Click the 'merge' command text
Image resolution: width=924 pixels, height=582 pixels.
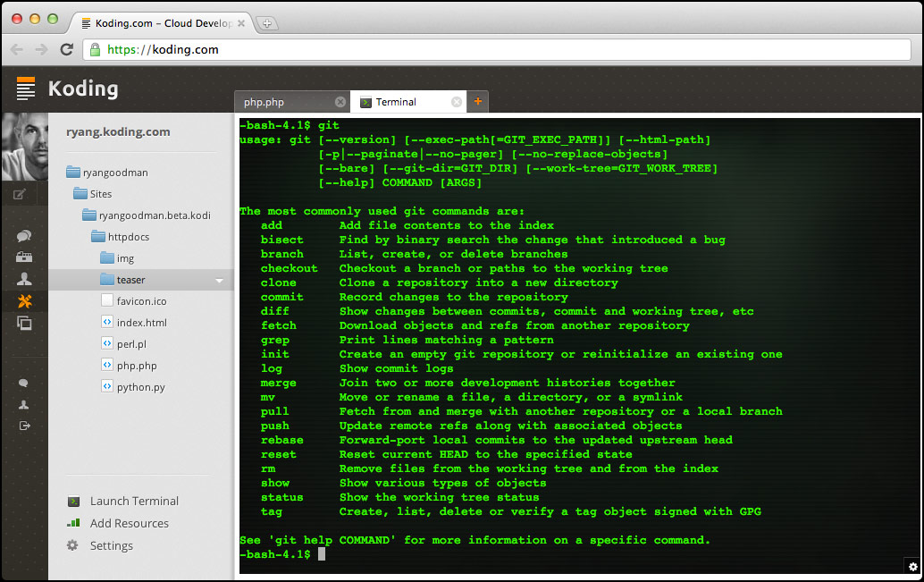[x=279, y=383]
